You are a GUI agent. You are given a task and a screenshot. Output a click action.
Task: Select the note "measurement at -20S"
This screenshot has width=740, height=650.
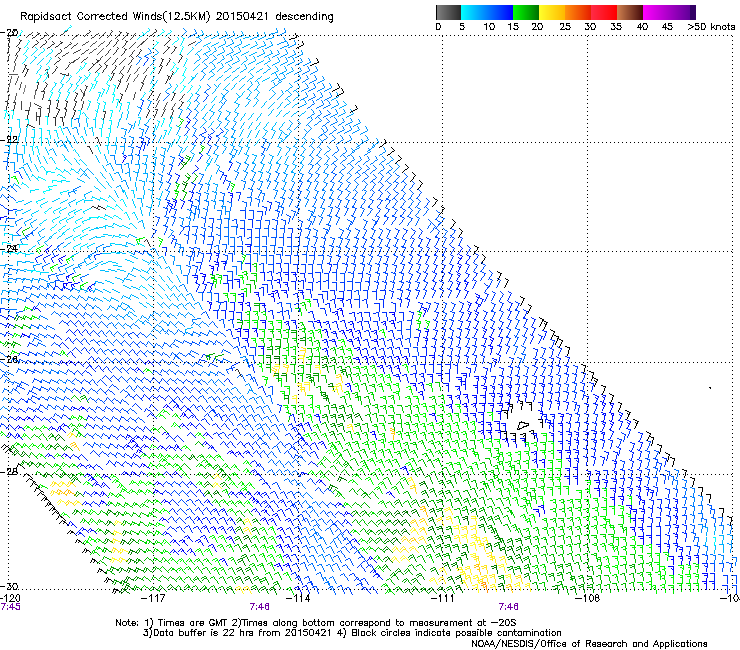tap(461, 623)
